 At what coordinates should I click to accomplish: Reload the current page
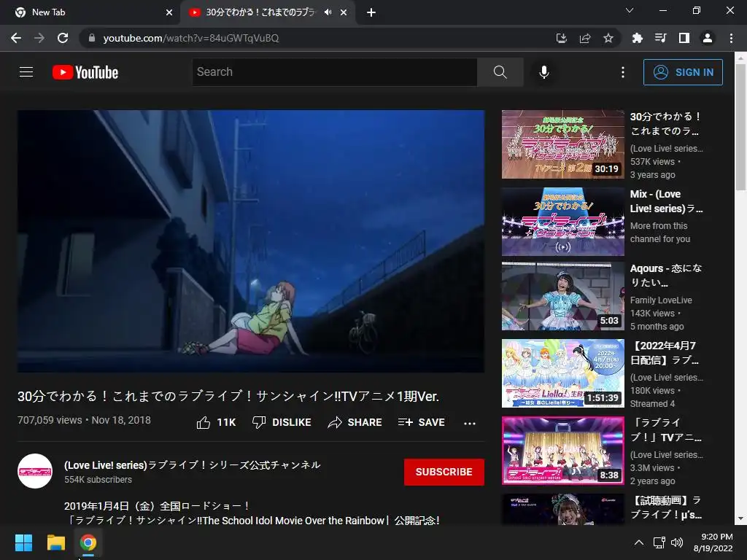pyautogui.click(x=63, y=38)
